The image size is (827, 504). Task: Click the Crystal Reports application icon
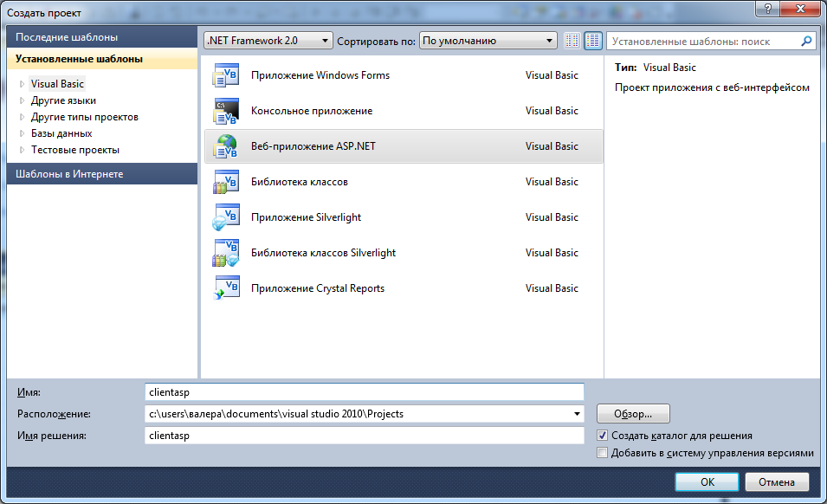click(226, 288)
